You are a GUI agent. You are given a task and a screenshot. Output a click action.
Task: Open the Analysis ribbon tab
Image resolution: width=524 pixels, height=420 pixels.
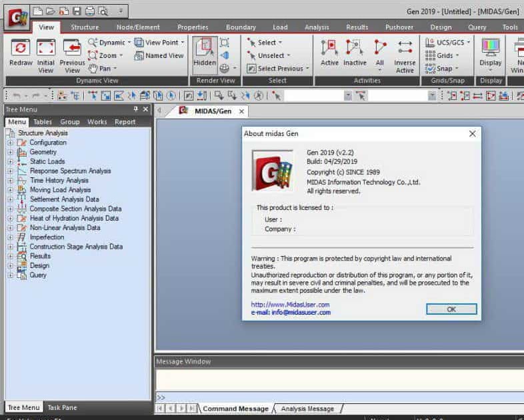click(317, 27)
